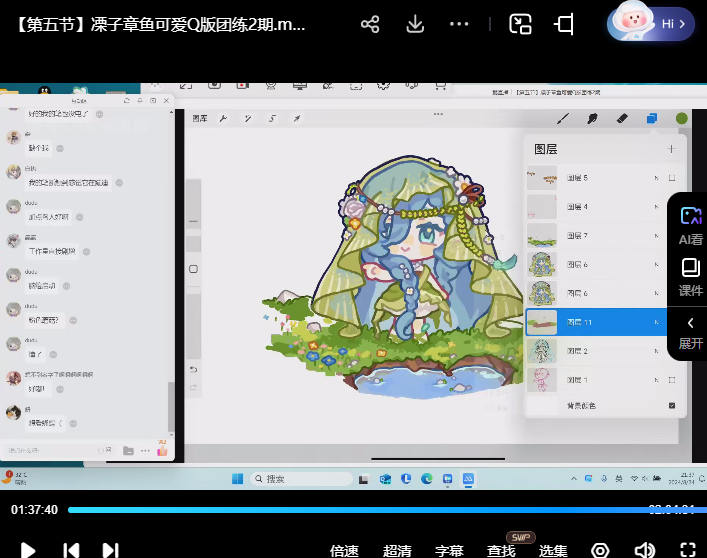Click the download icon in the header
Viewport: 707px width, 558px height.
[416, 24]
